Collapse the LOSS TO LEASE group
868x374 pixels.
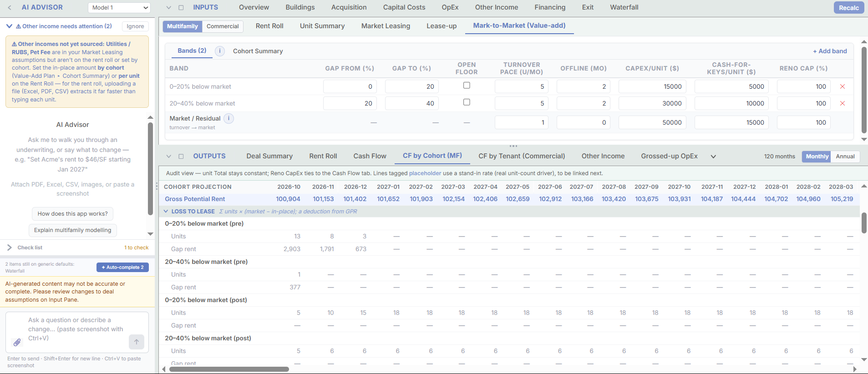pos(166,212)
